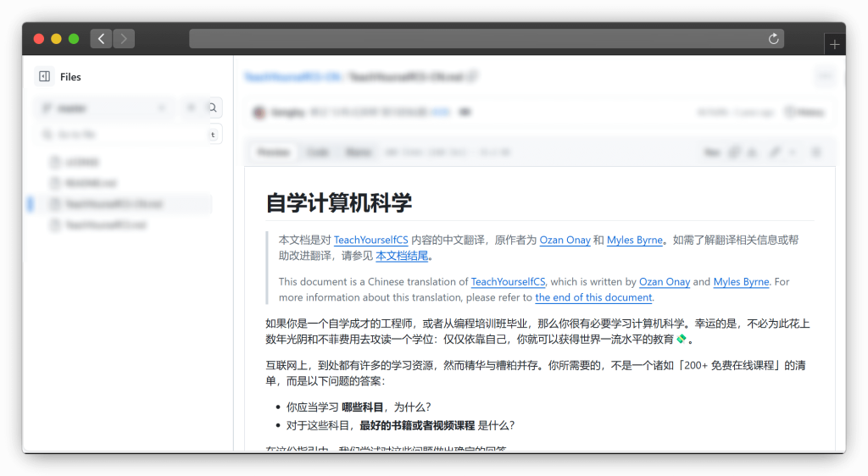
Task: Switch to the Code tab
Action: click(318, 152)
